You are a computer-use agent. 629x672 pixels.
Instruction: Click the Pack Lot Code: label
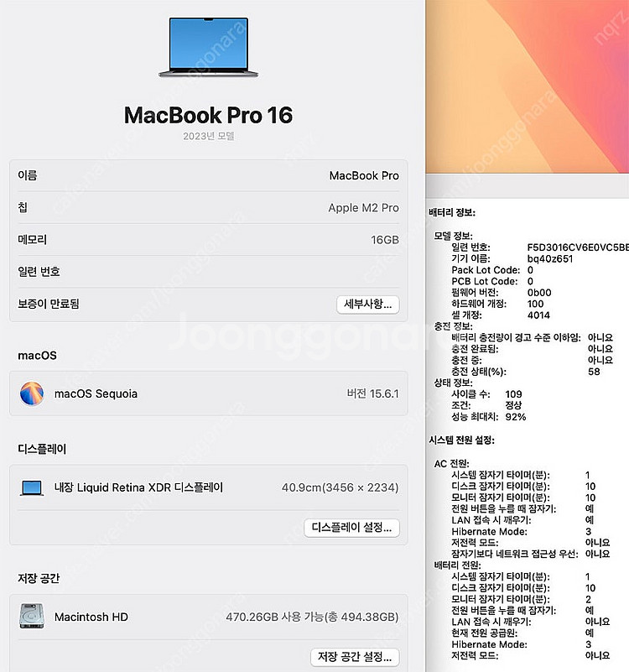click(486, 270)
